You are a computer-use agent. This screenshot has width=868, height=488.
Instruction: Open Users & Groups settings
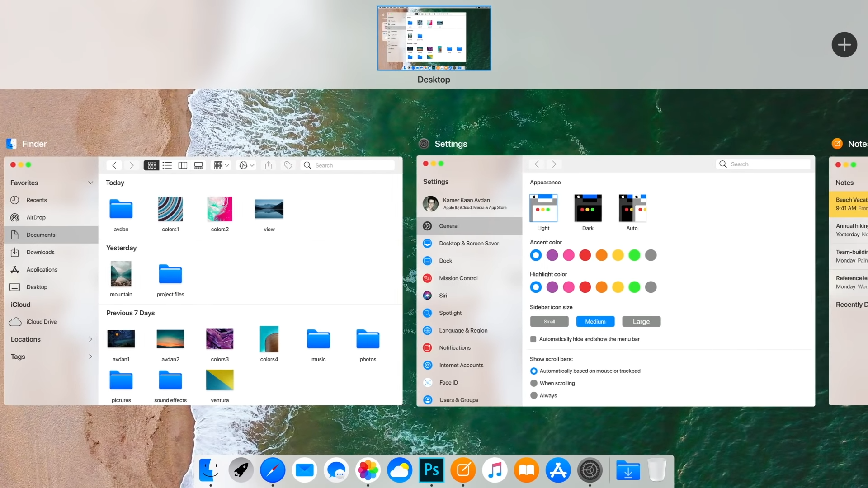469,400
